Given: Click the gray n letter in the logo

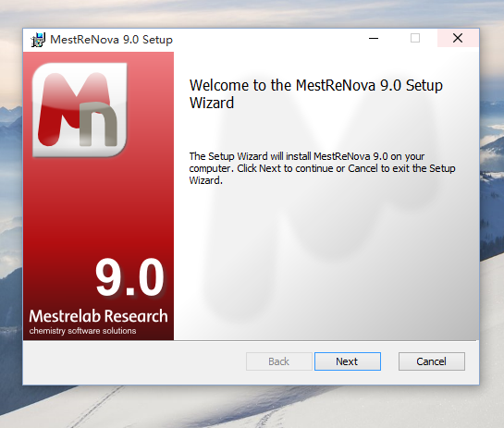Looking at the screenshot, I should 99,124.
